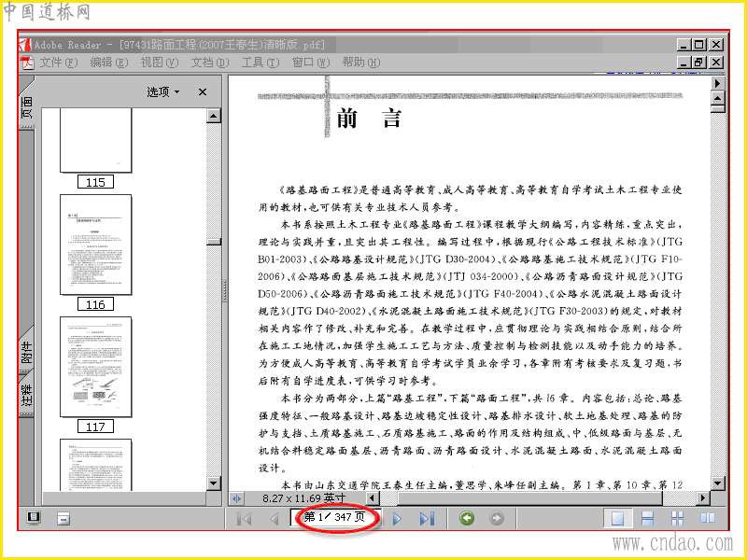Jump to last page button
747x560 pixels.
(x=427, y=518)
